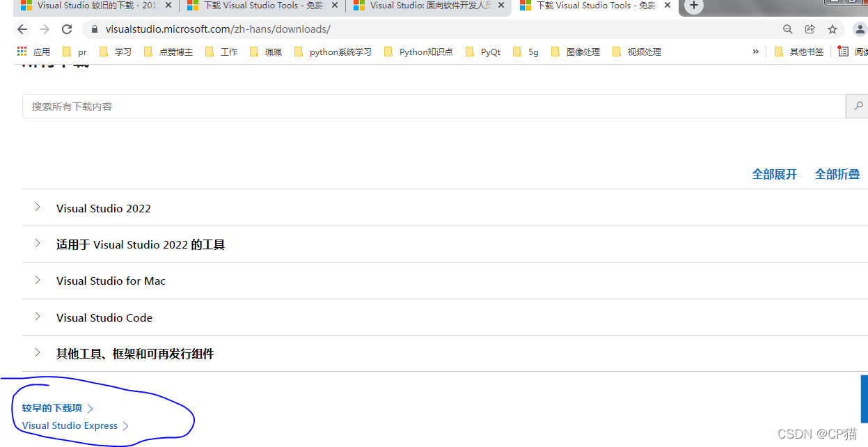Click 全部折叠 to collapse all

pyautogui.click(x=837, y=174)
